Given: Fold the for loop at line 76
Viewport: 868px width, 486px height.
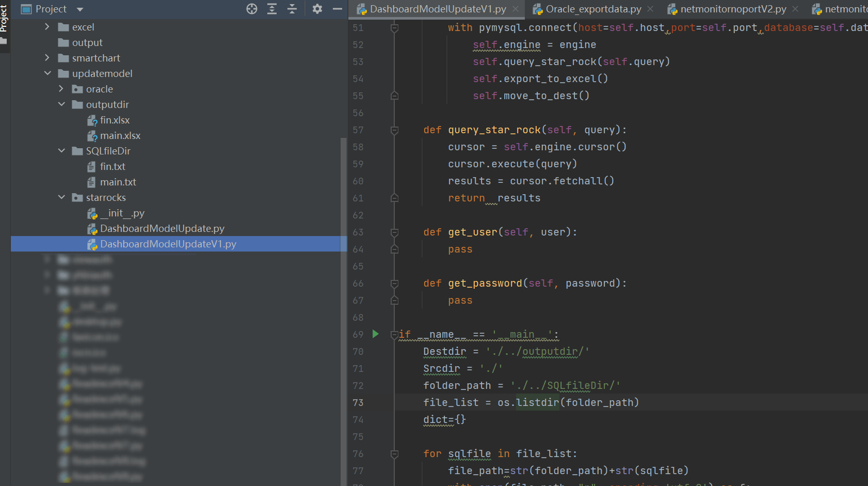Looking at the screenshot, I should click(x=394, y=454).
